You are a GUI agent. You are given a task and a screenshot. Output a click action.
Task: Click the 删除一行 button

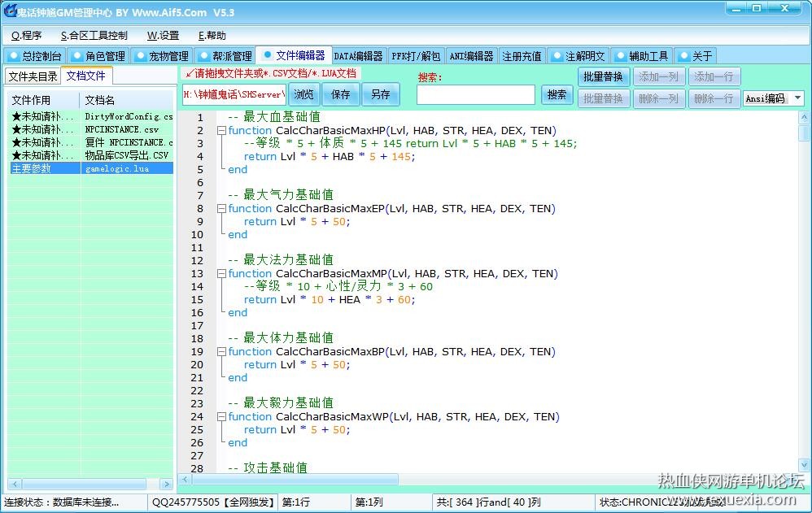tap(714, 98)
